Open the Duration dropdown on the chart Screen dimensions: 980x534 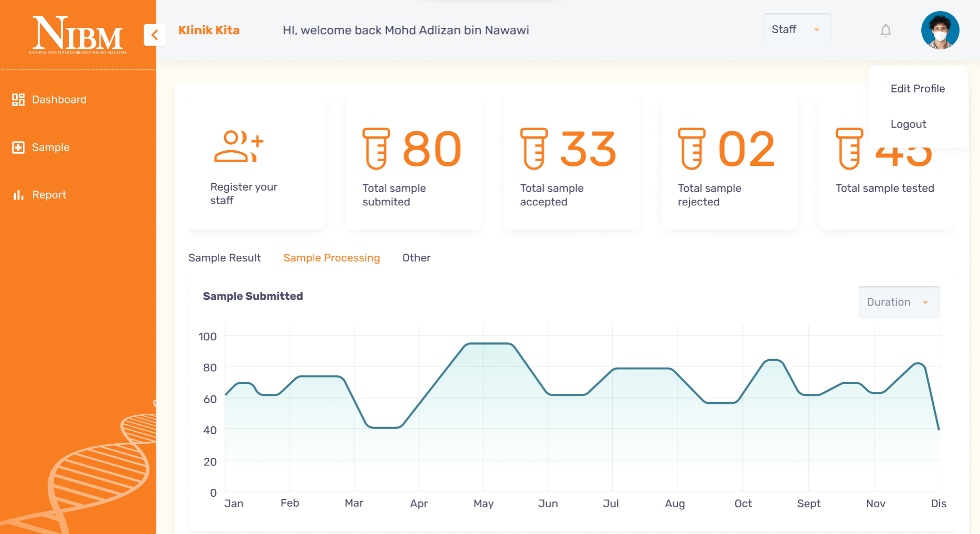[899, 302]
